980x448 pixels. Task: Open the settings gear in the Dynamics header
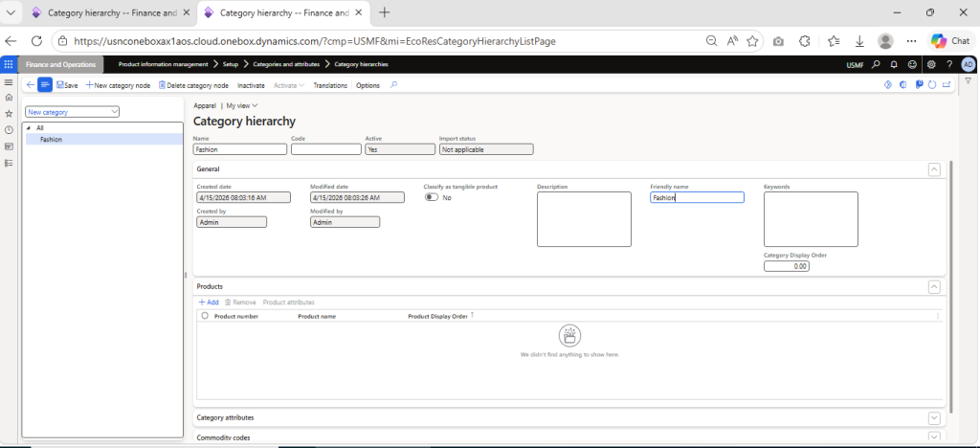click(x=929, y=64)
